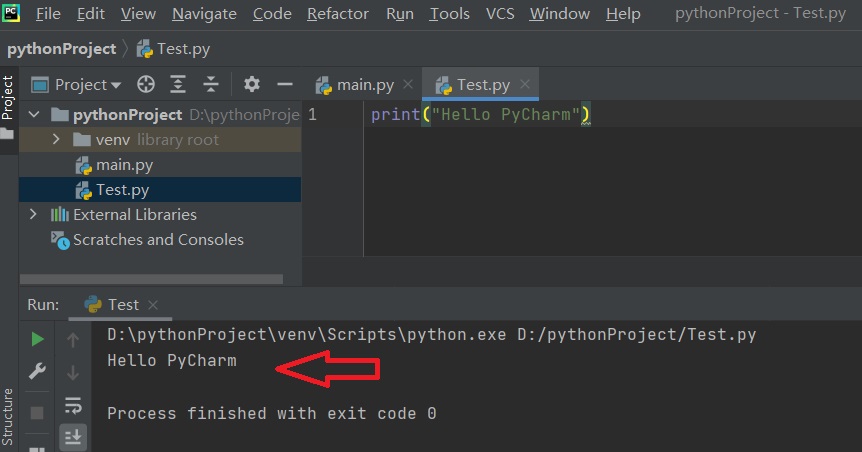This screenshot has width=862, height=452.
Task: Collapse the pythonProject root folder
Action: pyautogui.click(x=34, y=114)
